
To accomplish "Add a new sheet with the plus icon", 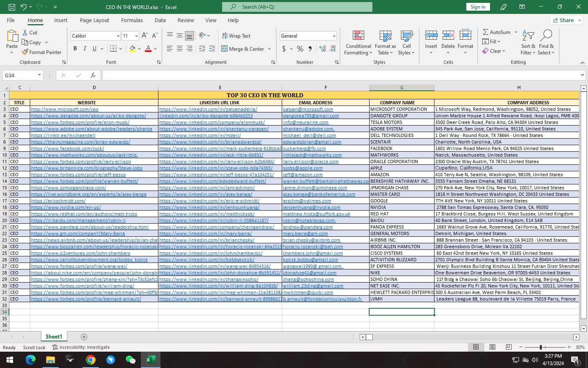I will (84, 337).
